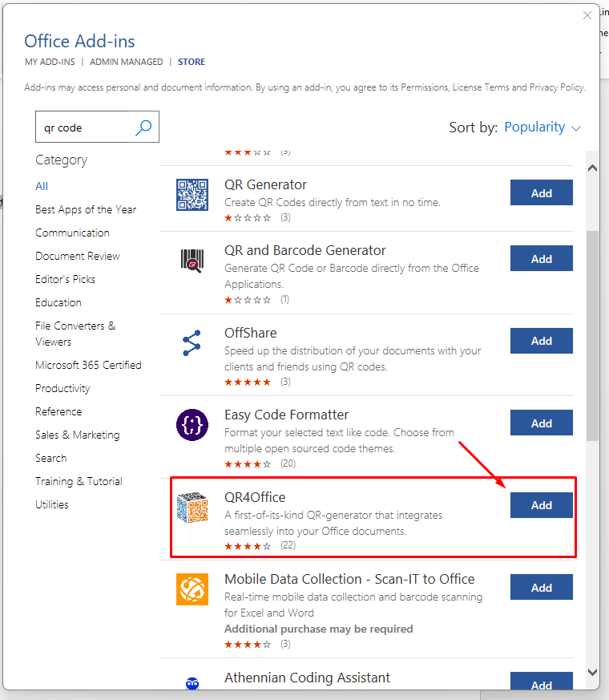Viewport: 609px width, 700px height.
Task: Add the QR4Office add-in
Action: tap(541, 505)
